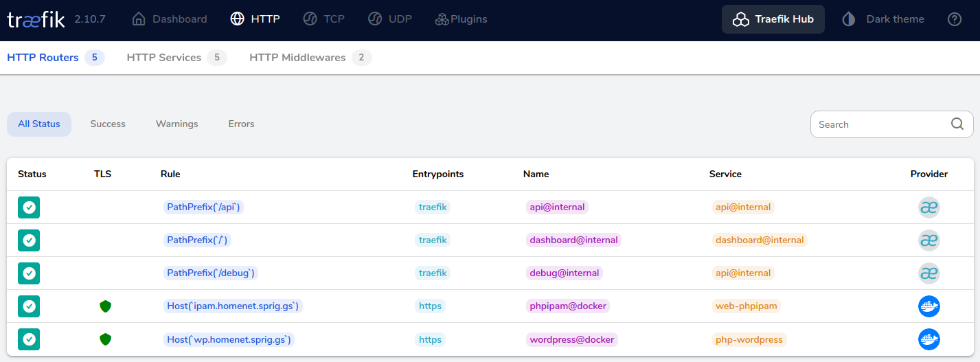This screenshot has width=980, height=362.
Task: Click the PathPrefix(`/api`) rule
Action: [x=203, y=207]
